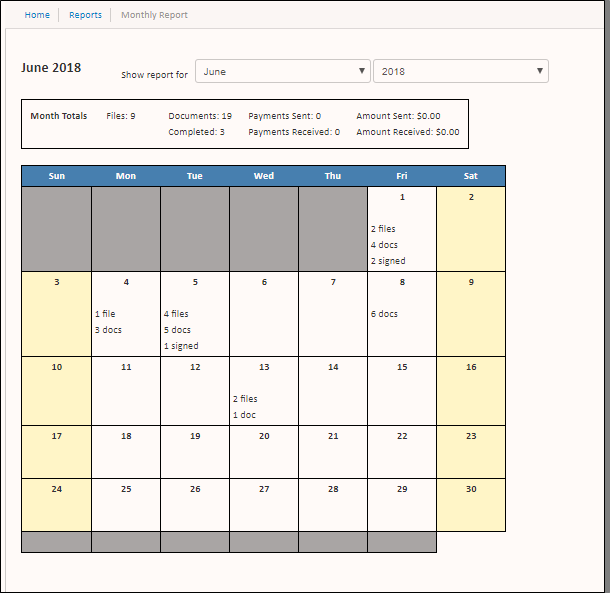The width and height of the screenshot is (610, 593).
Task: Click 1 file on June 4
Action: pyautogui.click(x=105, y=314)
